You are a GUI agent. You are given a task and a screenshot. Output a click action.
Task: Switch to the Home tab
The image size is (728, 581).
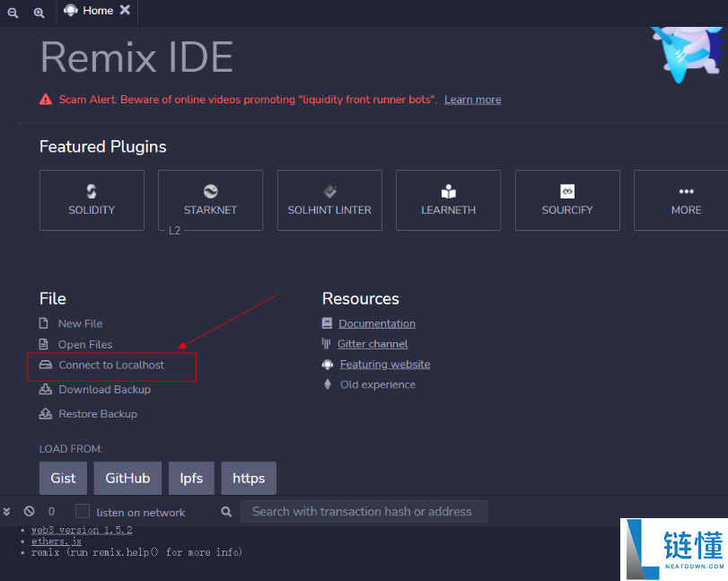pyautogui.click(x=97, y=11)
